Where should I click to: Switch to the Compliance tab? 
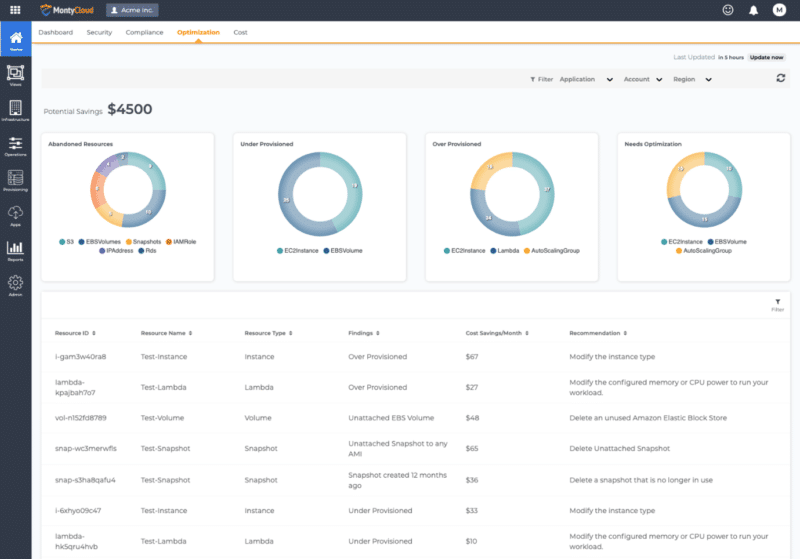144,33
